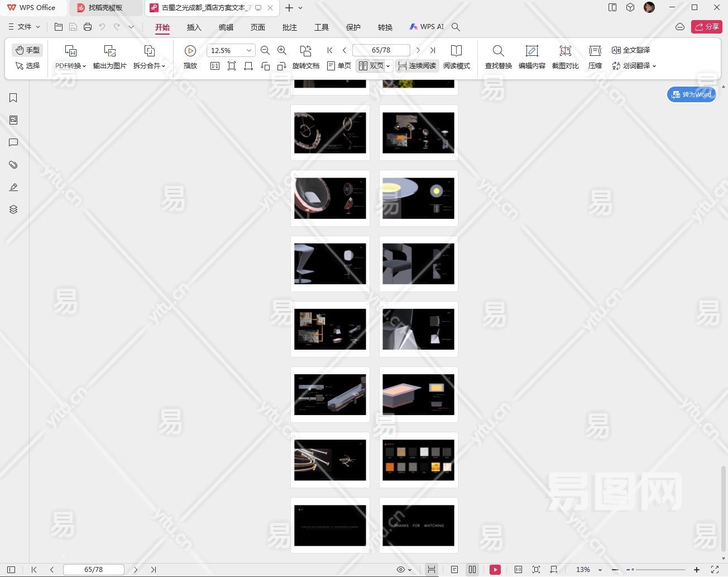This screenshot has width=728, height=577.
Task: Switch to Single Page (单页) view
Action: (339, 66)
